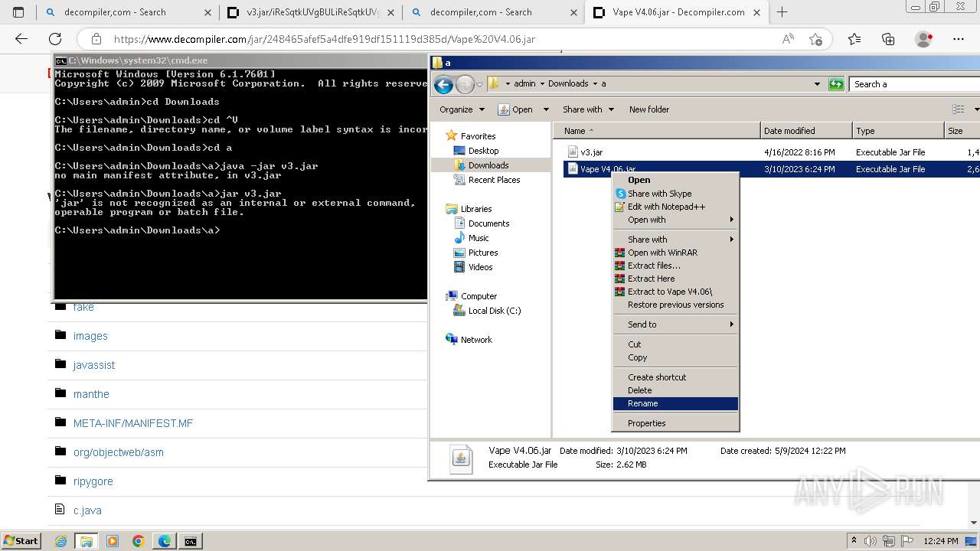Open media player taskbar icon
980x551 pixels.
point(112,541)
